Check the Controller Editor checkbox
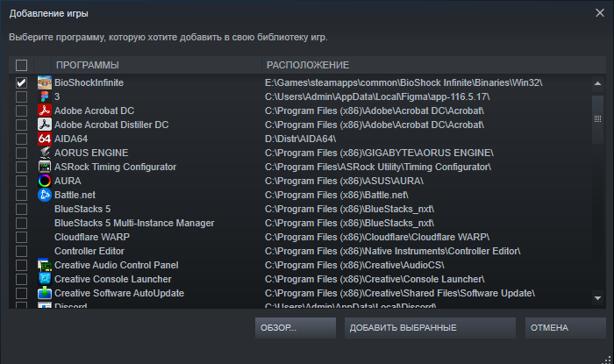The image size is (614, 364). pos(21,251)
